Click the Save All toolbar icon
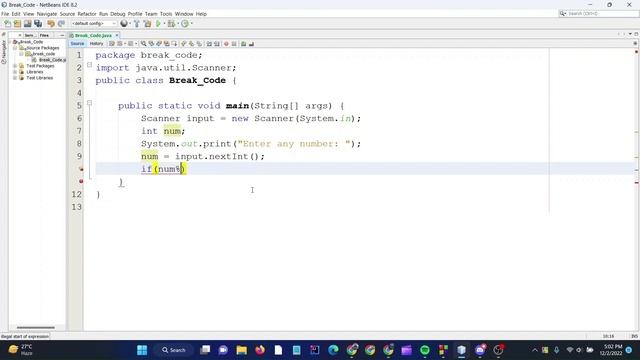 [x=38, y=24]
